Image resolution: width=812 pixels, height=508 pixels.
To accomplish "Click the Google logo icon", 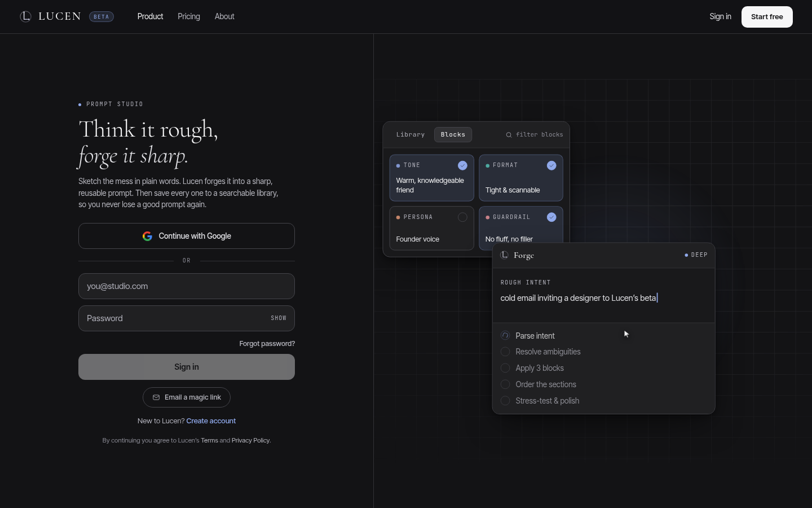I will 147,236.
